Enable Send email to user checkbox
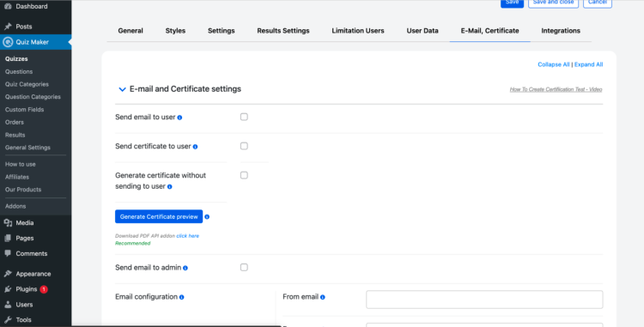The width and height of the screenshot is (644, 327). (x=244, y=117)
